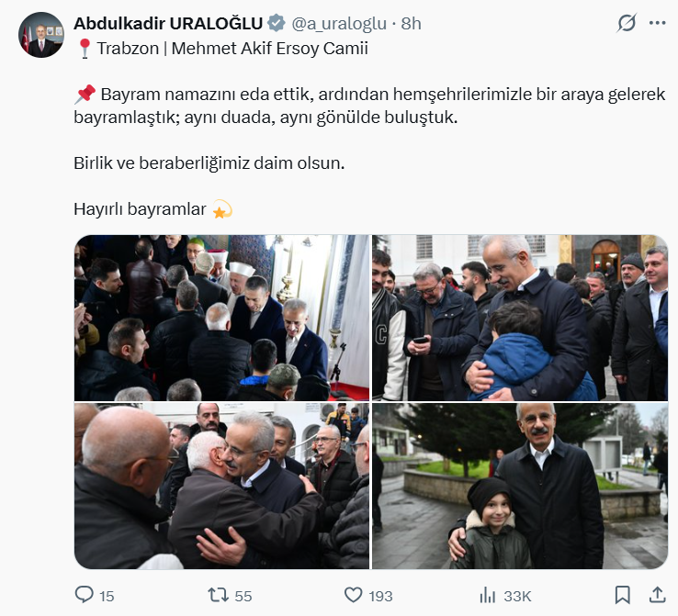Open photo with child in black beanie
678x616 pixels.
(520, 486)
